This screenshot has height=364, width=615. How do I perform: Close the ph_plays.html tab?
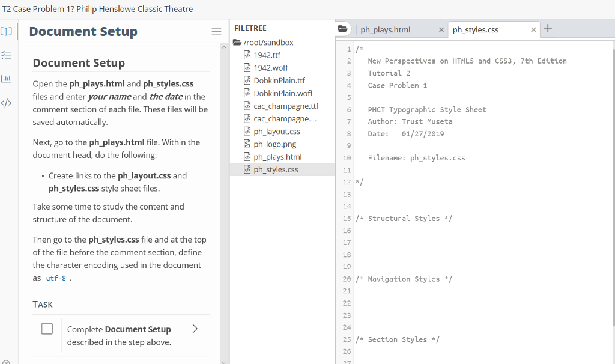click(441, 30)
